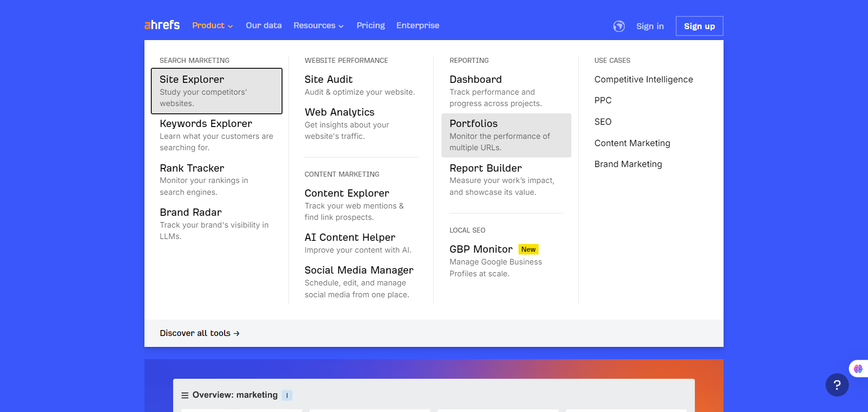
Task: Collapse the Product dropdown chevron
Action: 231,26
